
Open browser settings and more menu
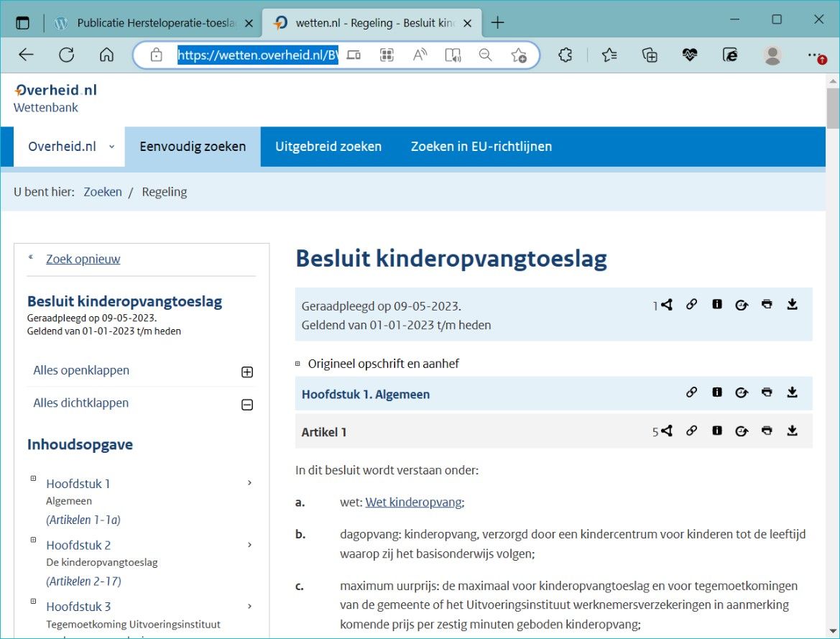point(816,56)
